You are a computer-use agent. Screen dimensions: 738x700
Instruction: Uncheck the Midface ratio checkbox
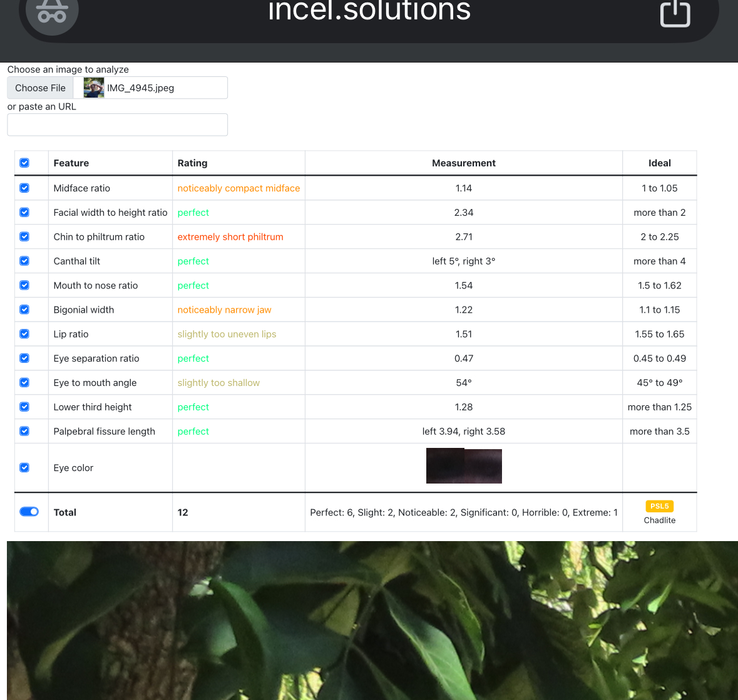click(24, 188)
